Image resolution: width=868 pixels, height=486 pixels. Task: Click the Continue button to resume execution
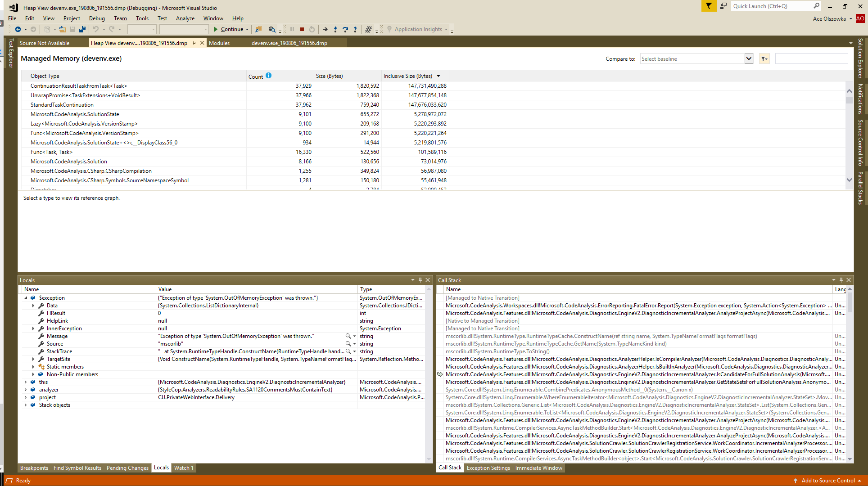(231, 29)
